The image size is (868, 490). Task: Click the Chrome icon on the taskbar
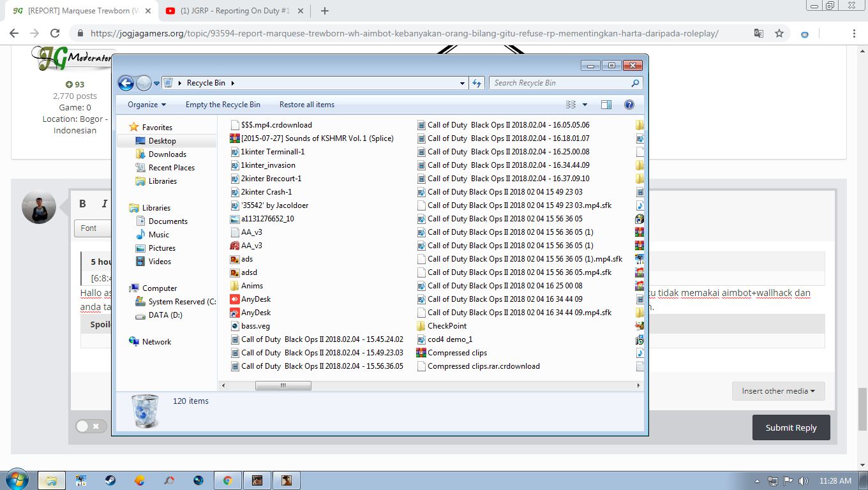coord(228,480)
